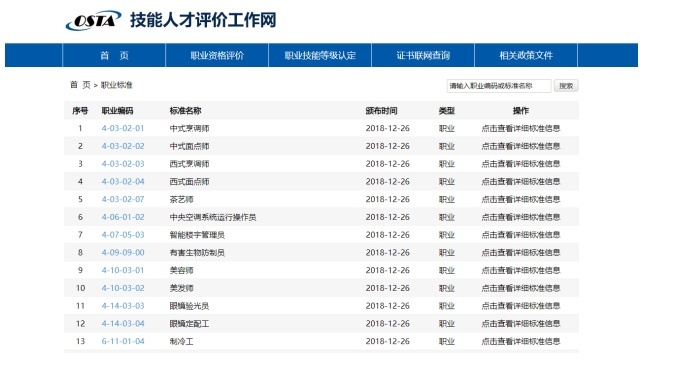This screenshot has width=674, height=365.
Task: Click the 技能人才评价工作网 site title
Action: click(203, 20)
